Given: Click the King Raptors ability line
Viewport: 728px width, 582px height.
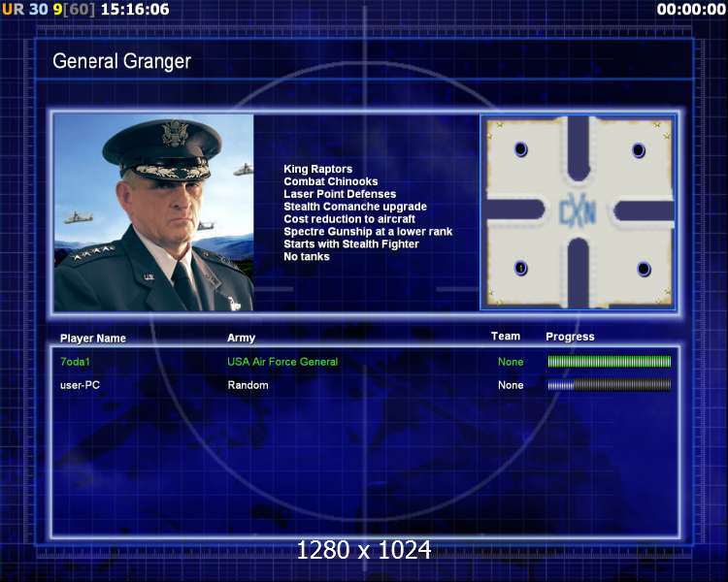Looking at the screenshot, I should pos(318,169).
